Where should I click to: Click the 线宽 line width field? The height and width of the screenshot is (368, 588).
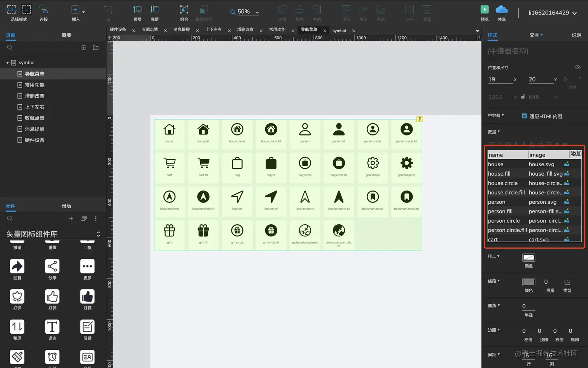click(550, 282)
